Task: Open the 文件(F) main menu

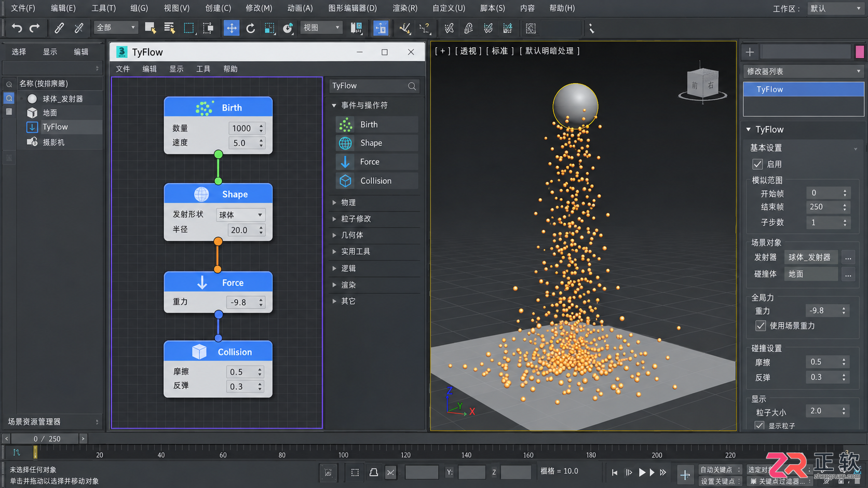Action: click(23, 8)
